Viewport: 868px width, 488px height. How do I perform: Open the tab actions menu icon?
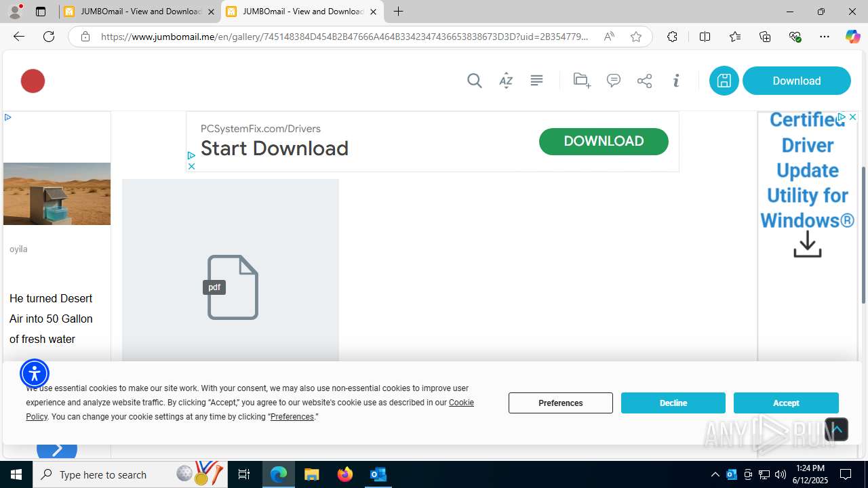point(41,12)
